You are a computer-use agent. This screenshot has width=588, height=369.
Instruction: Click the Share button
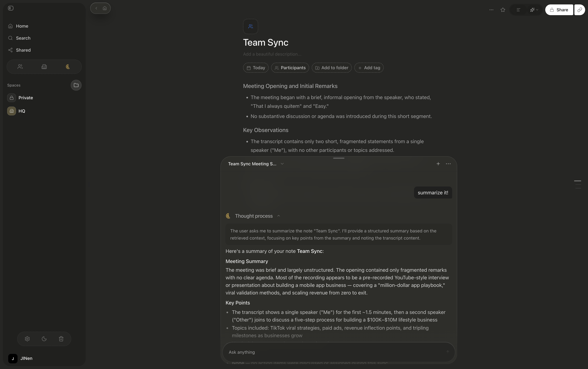559,10
